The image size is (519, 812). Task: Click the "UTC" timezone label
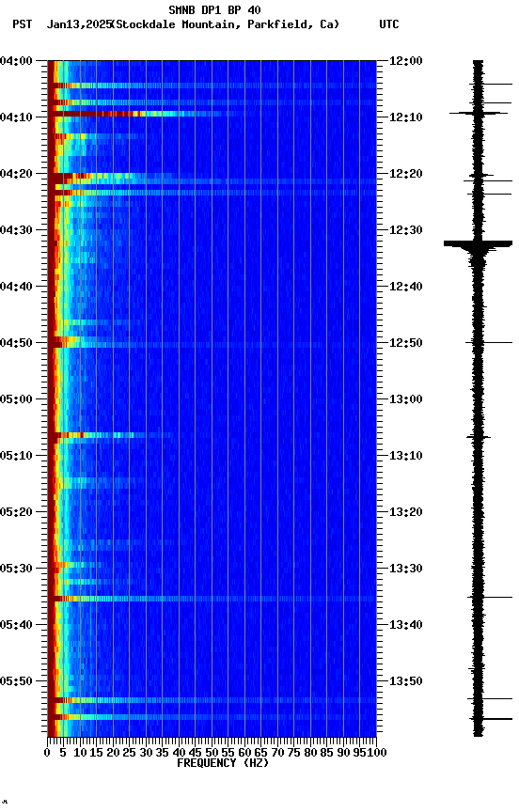pyautogui.click(x=389, y=24)
